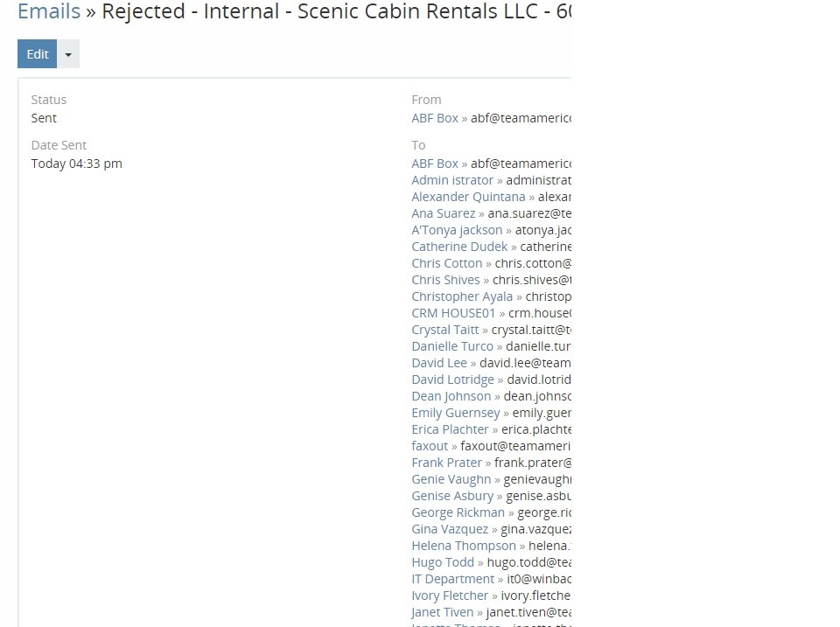Click the CRM HOUSE01 recipient link
Screen dimensions: 840x627
tap(453, 313)
